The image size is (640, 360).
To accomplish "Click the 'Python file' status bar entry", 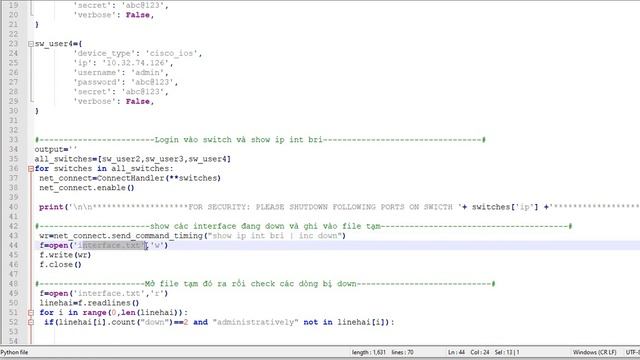I will pyautogui.click(x=14, y=352).
